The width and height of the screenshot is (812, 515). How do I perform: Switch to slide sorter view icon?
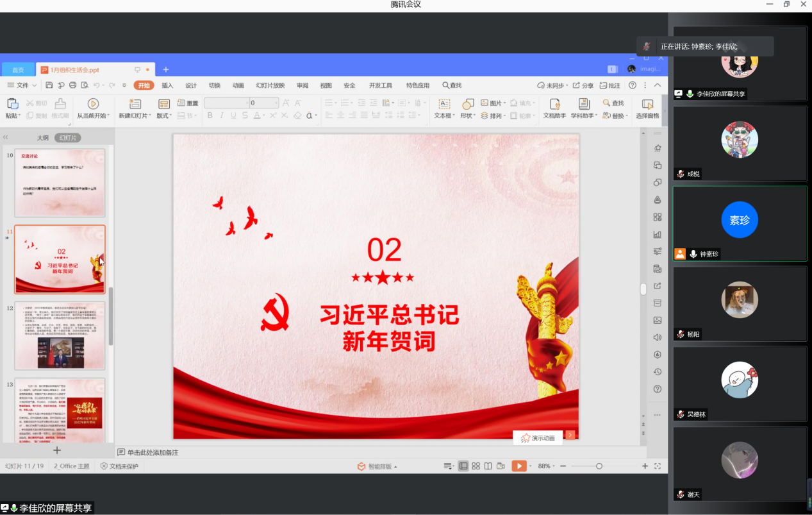(x=476, y=466)
